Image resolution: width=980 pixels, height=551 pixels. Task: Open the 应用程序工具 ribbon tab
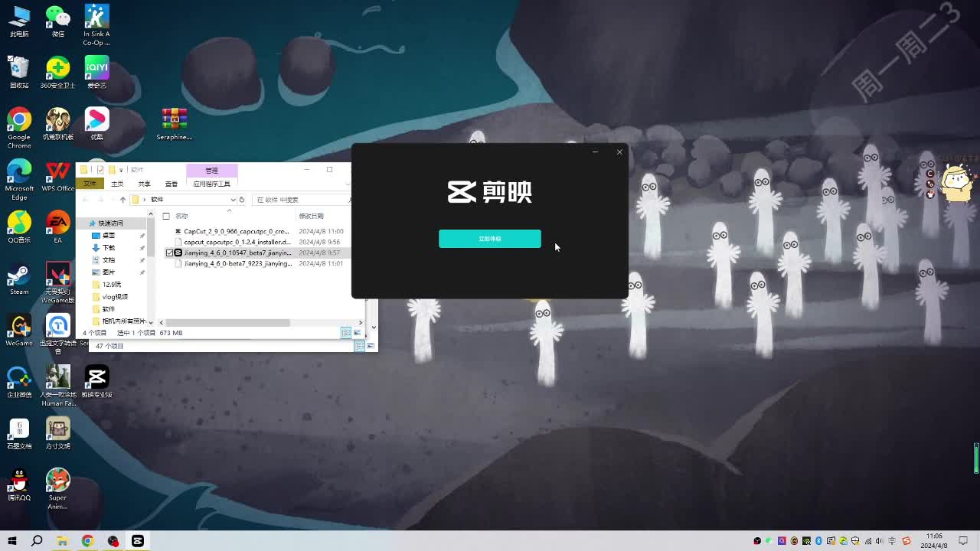click(x=211, y=184)
